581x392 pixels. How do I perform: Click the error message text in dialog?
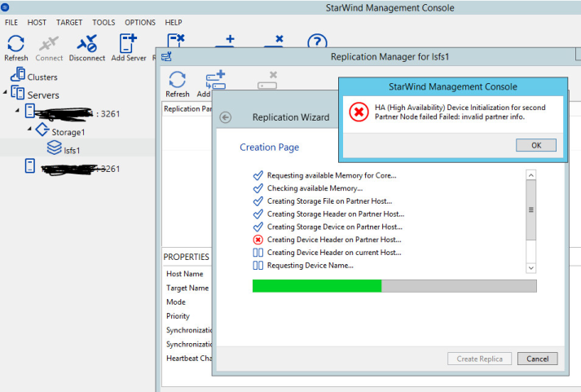point(460,112)
